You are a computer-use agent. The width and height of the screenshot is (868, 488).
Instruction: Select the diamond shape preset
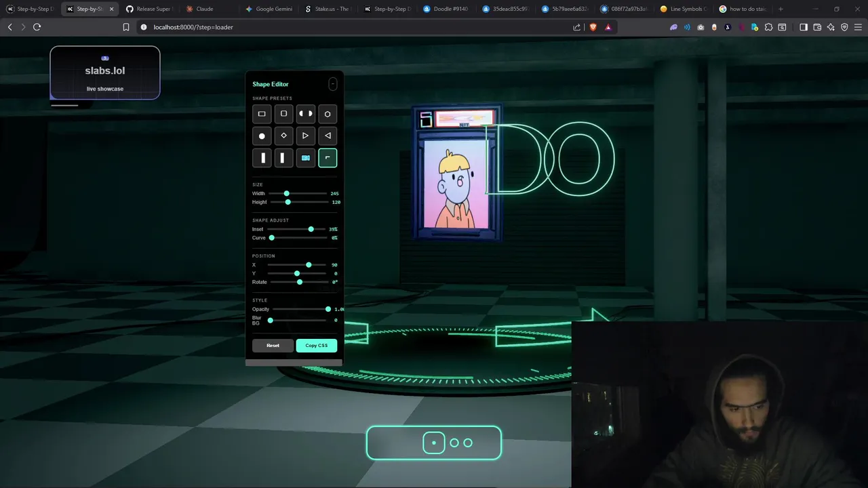(283, 136)
